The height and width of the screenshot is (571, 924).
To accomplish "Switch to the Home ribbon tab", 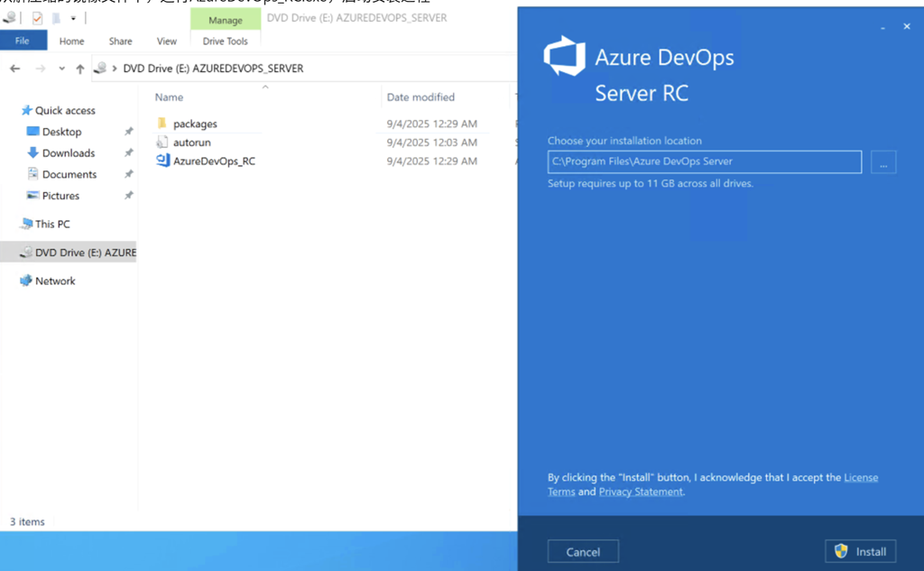I will 71,41.
